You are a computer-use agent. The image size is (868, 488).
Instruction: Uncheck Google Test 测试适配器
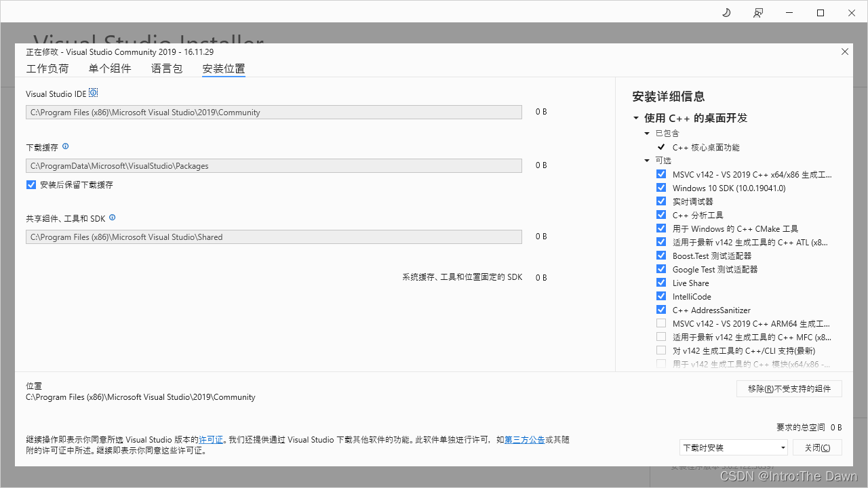coord(661,269)
